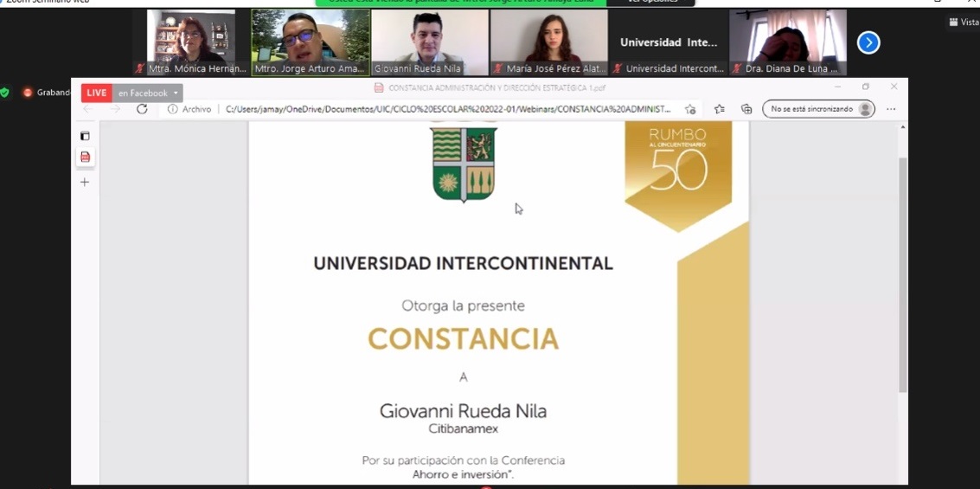Select Mtra. Mónica Hernán video thumbnail
This screenshot has width=980, height=489.
[x=190, y=42]
